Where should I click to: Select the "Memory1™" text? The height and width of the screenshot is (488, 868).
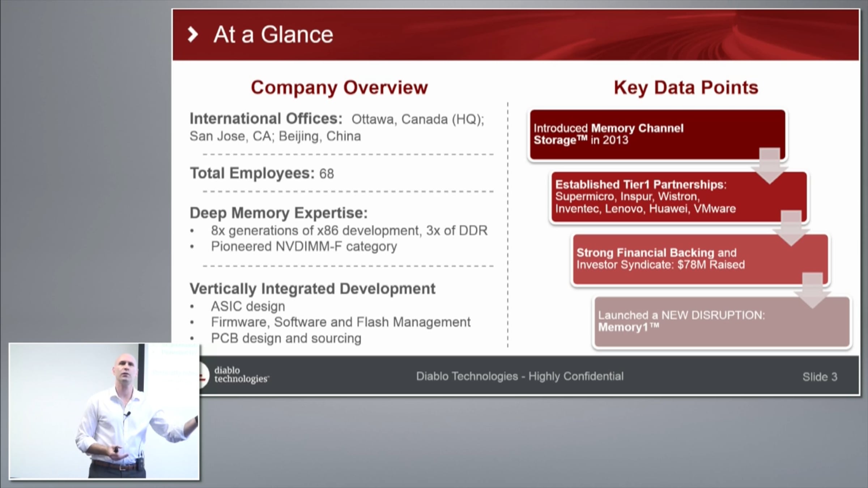click(x=629, y=327)
